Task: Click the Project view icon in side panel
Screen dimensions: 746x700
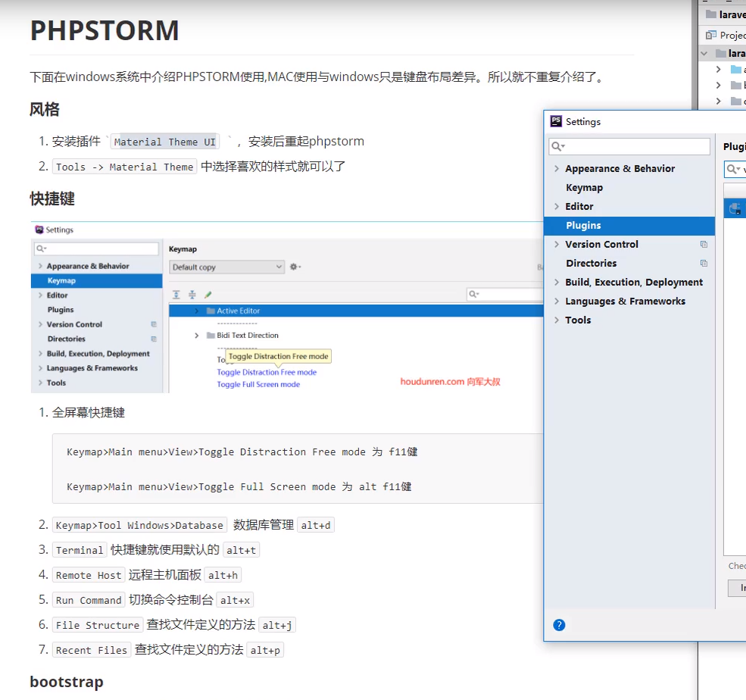Action: 710,35
